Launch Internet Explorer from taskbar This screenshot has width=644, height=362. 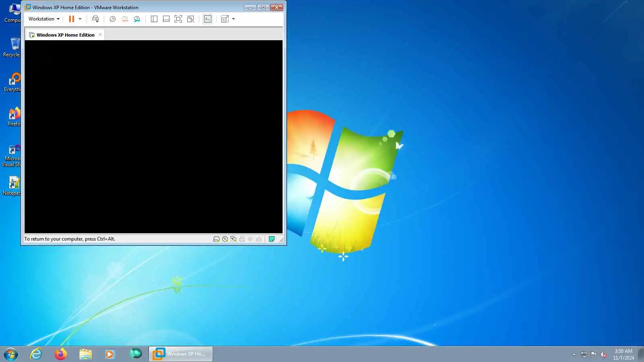pyautogui.click(x=36, y=354)
